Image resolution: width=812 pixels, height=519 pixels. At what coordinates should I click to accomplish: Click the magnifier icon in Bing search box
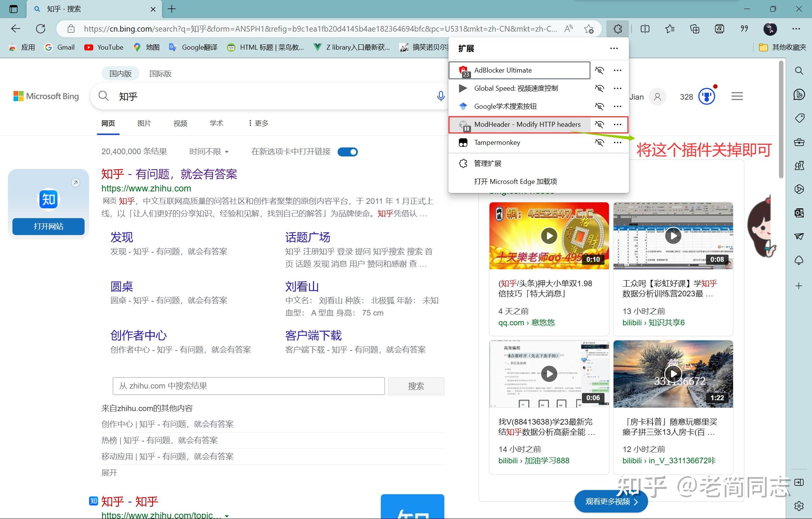click(x=104, y=96)
